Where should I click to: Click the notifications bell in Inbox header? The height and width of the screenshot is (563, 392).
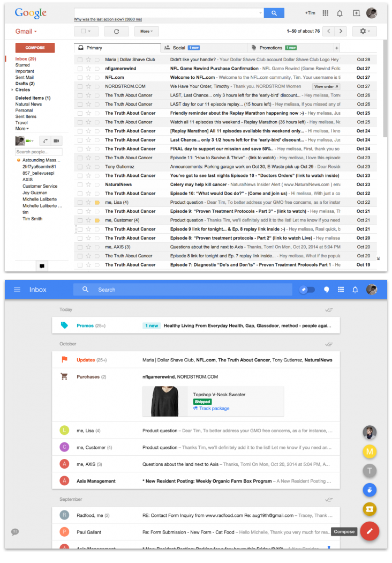[355, 290]
